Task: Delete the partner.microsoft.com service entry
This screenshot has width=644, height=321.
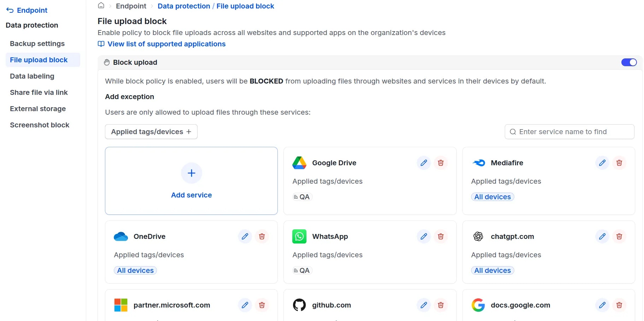Action: pyautogui.click(x=262, y=305)
